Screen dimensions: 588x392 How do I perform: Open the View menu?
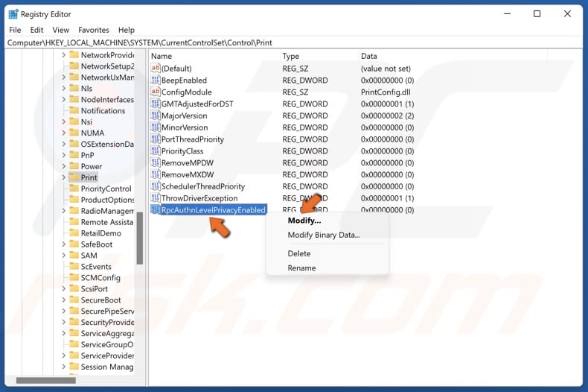(x=61, y=30)
